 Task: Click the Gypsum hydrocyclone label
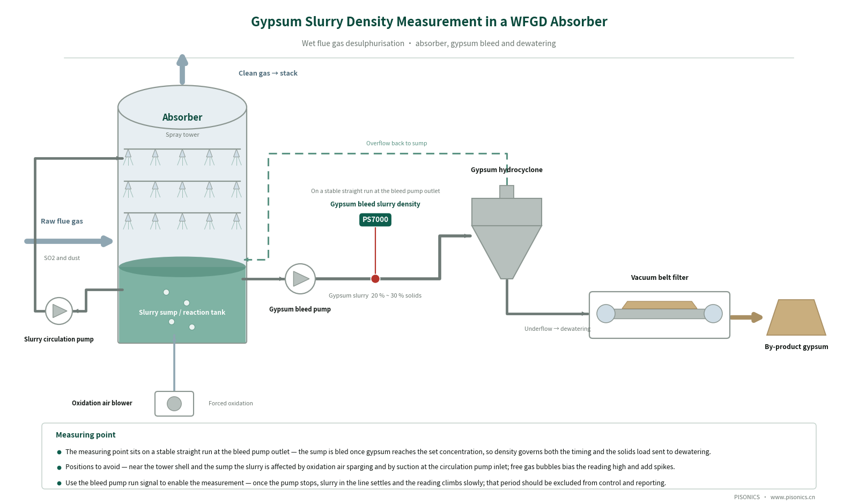[x=507, y=169]
